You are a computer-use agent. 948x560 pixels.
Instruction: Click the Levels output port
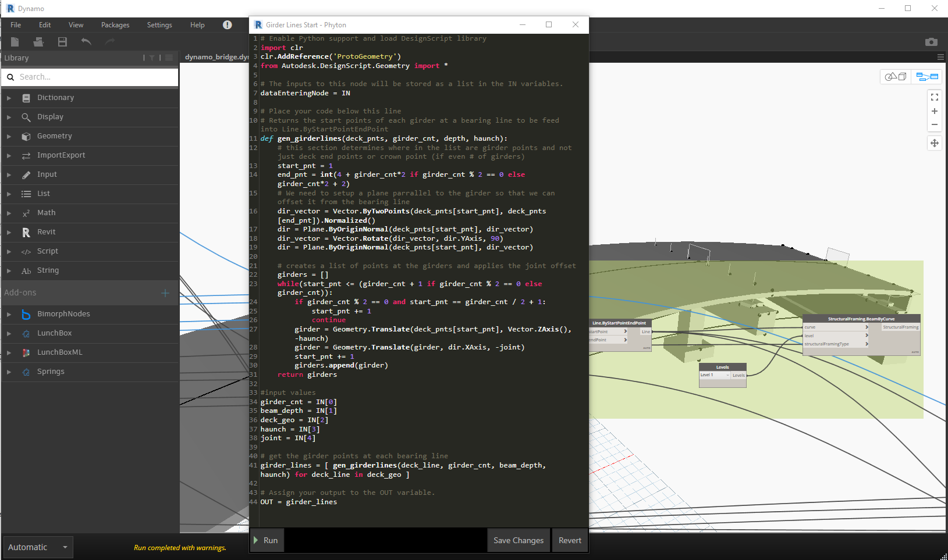point(738,375)
